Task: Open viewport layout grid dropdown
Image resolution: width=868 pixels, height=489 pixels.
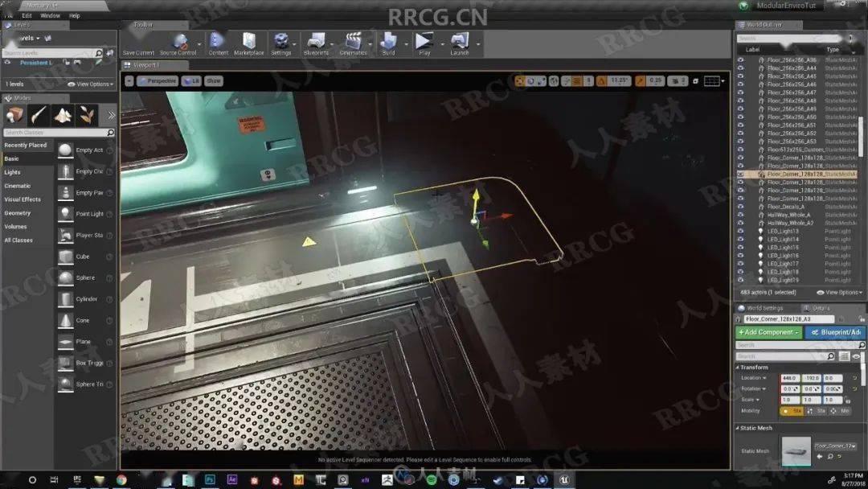Action: [714, 81]
